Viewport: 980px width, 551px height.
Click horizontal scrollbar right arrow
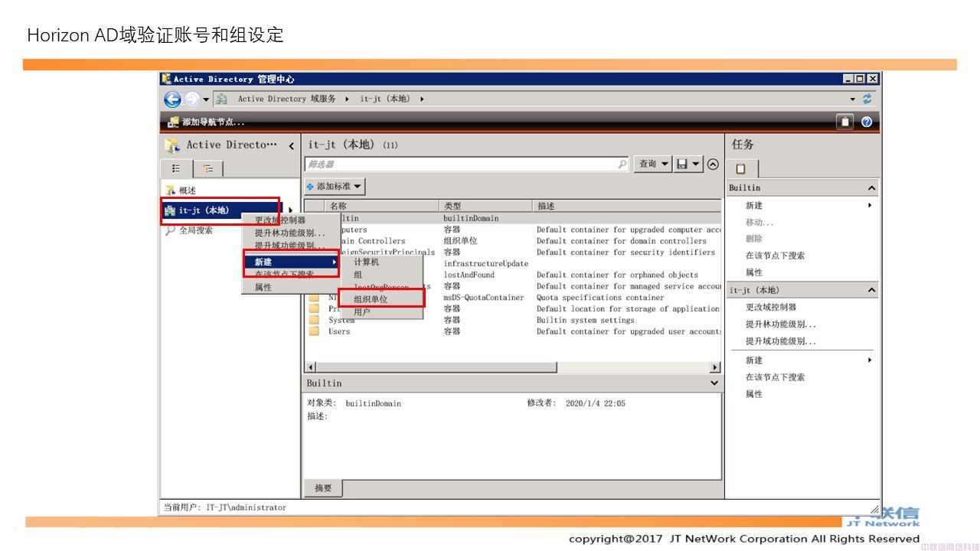(x=716, y=367)
